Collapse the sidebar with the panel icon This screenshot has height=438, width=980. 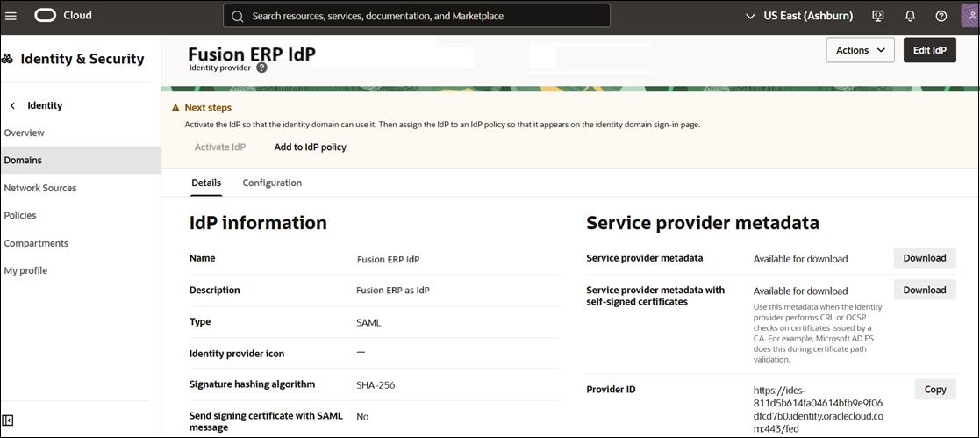pos(8,420)
